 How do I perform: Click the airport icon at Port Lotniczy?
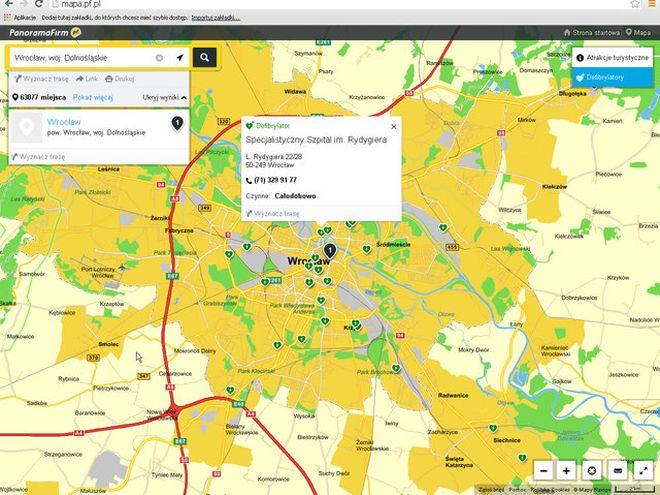coord(122,268)
